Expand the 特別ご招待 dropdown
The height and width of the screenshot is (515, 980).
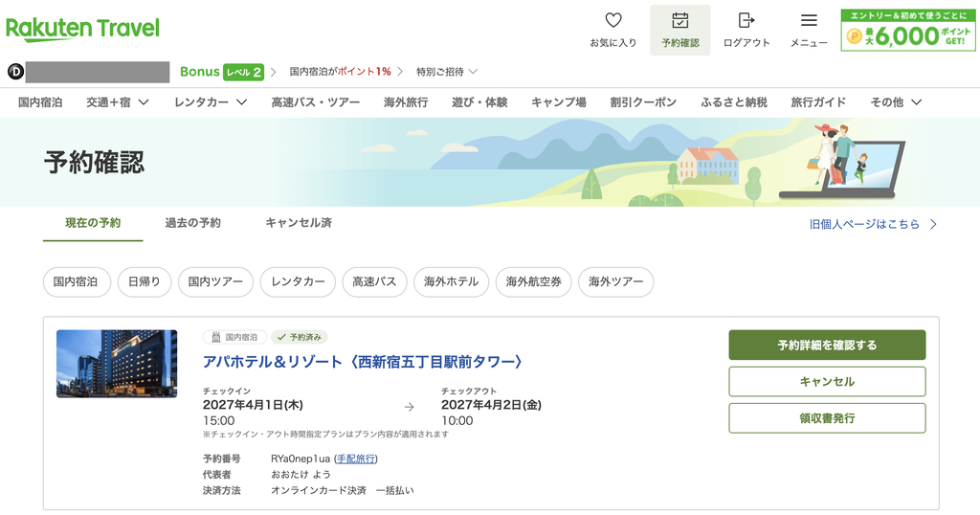(x=447, y=72)
